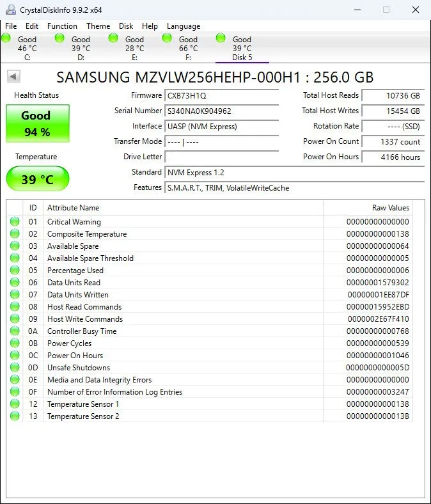
Task: Click status dot for Available Spare Threshold
Action: [x=15, y=258]
